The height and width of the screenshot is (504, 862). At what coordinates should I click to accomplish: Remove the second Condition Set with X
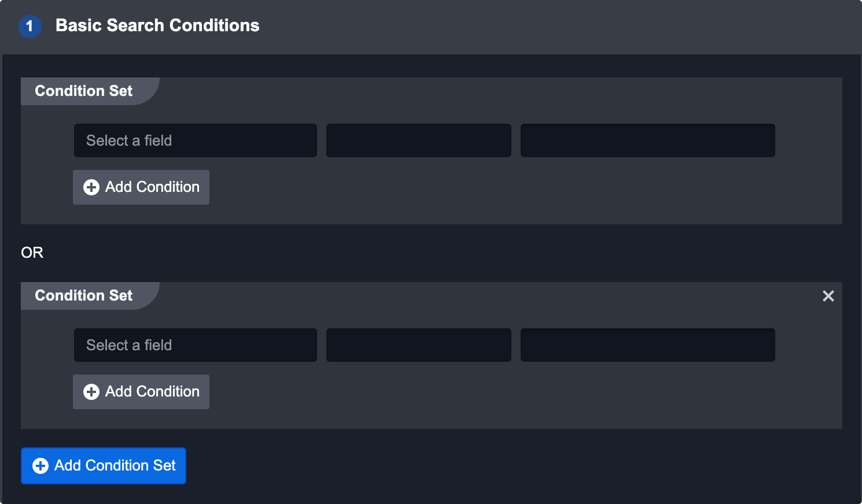pyautogui.click(x=828, y=296)
